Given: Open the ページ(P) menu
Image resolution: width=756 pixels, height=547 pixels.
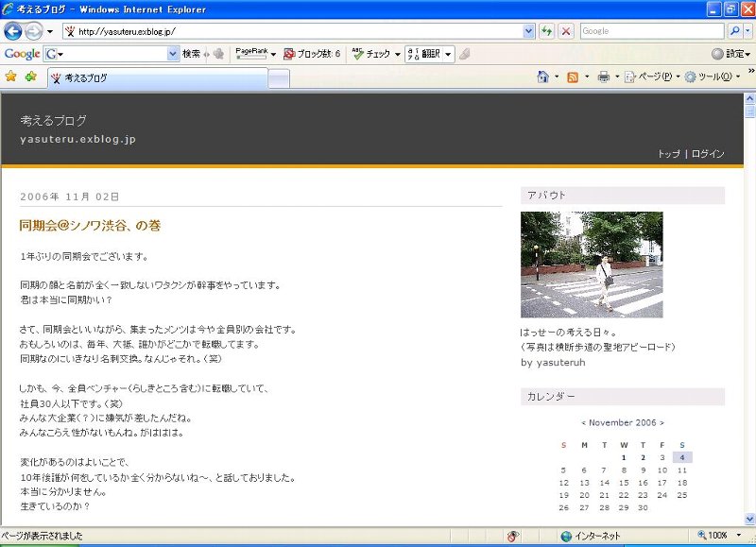Looking at the screenshot, I should click(651, 77).
